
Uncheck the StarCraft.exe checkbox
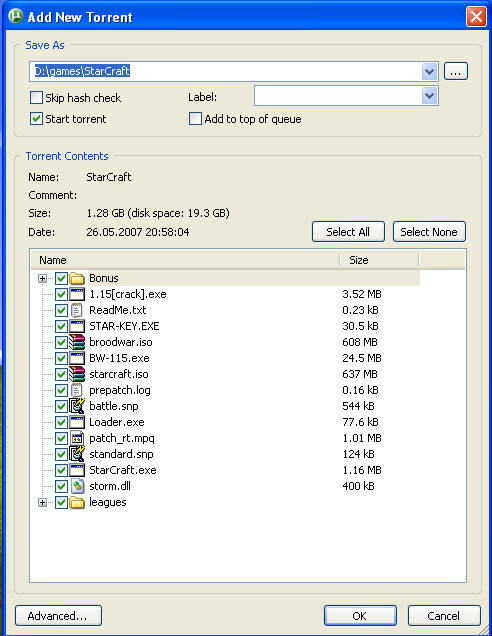61,470
